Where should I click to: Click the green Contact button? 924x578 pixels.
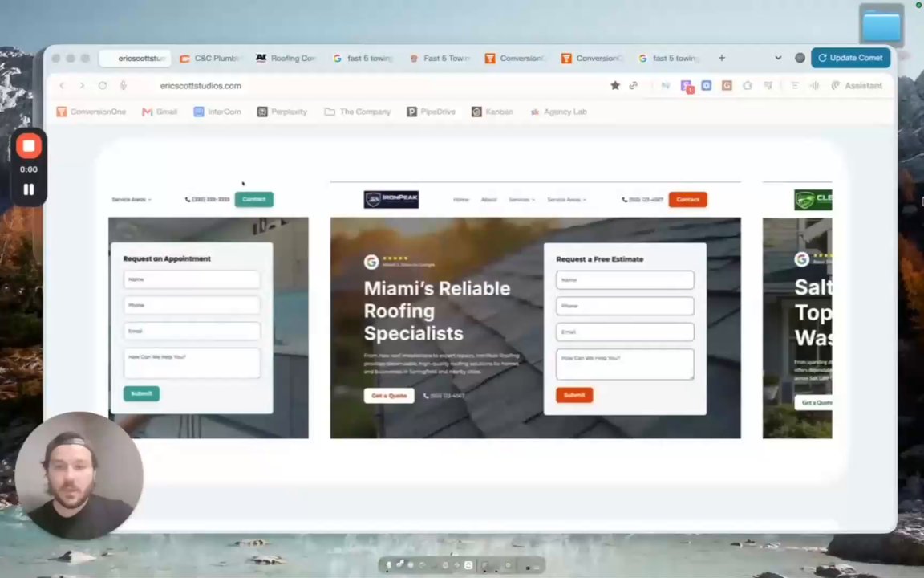pos(254,199)
